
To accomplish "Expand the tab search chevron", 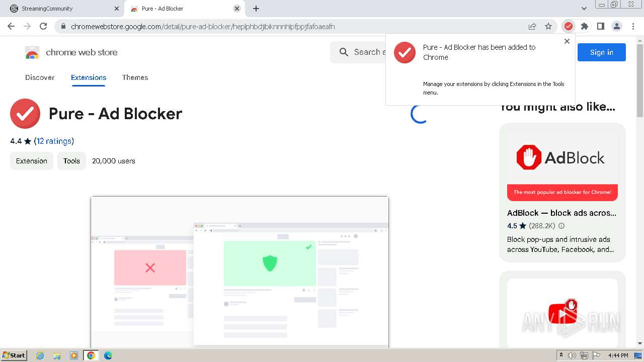I will point(584,9).
